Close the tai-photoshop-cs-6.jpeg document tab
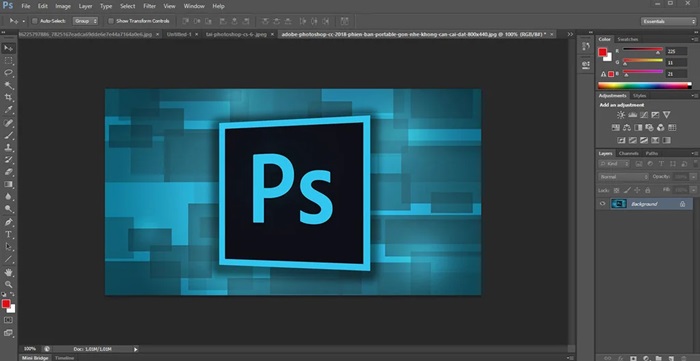Image resolution: width=700 pixels, height=361 pixels. click(272, 34)
